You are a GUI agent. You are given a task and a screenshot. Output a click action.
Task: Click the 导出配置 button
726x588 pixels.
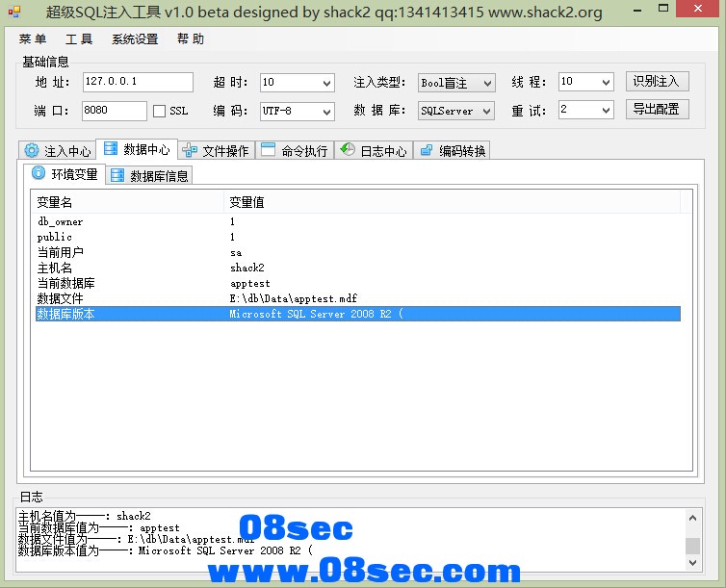click(657, 109)
